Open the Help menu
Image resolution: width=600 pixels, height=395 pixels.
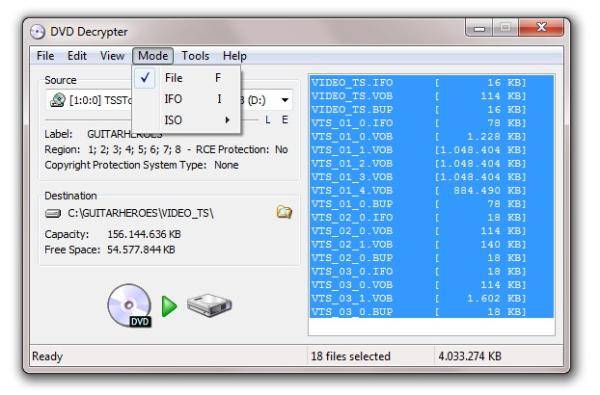pos(235,56)
